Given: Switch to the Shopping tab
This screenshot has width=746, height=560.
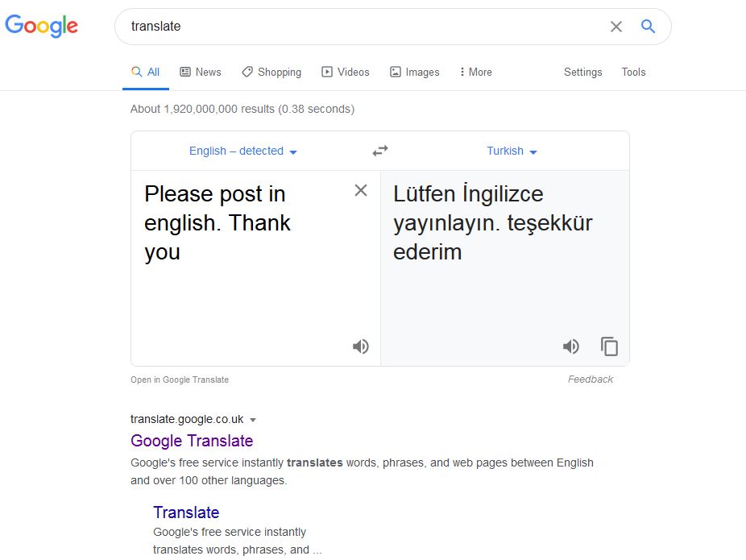Looking at the screenshot, I should pyautogui.click(x=271, y=72).
